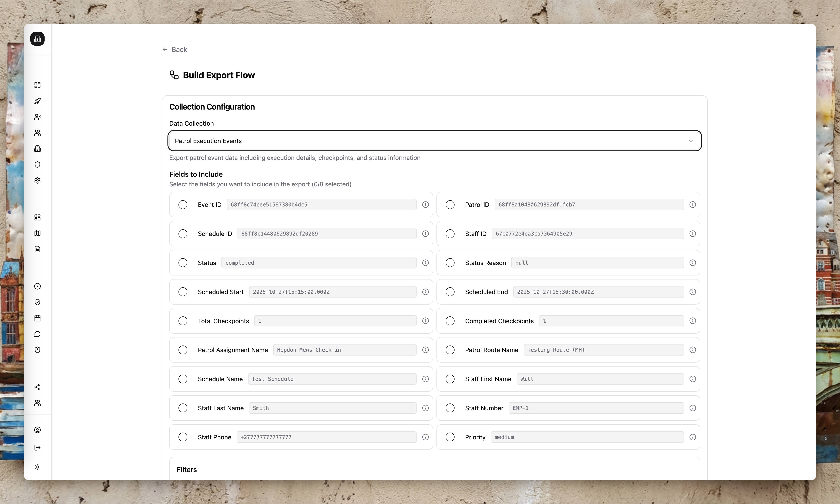
Task: Show info for Event ID field
Action: pyautogui.click(x=425, y=204)
